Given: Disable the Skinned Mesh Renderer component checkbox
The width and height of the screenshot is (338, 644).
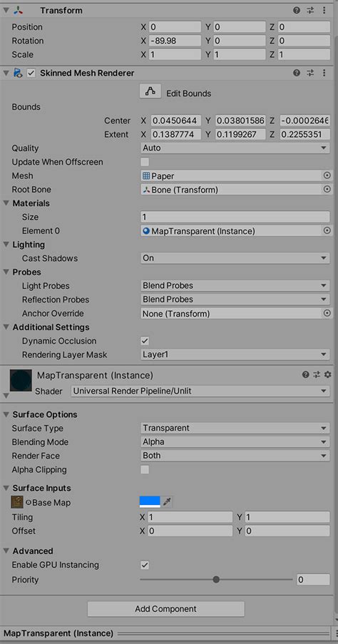Looking at the screenshot, I should click(31, 73).
